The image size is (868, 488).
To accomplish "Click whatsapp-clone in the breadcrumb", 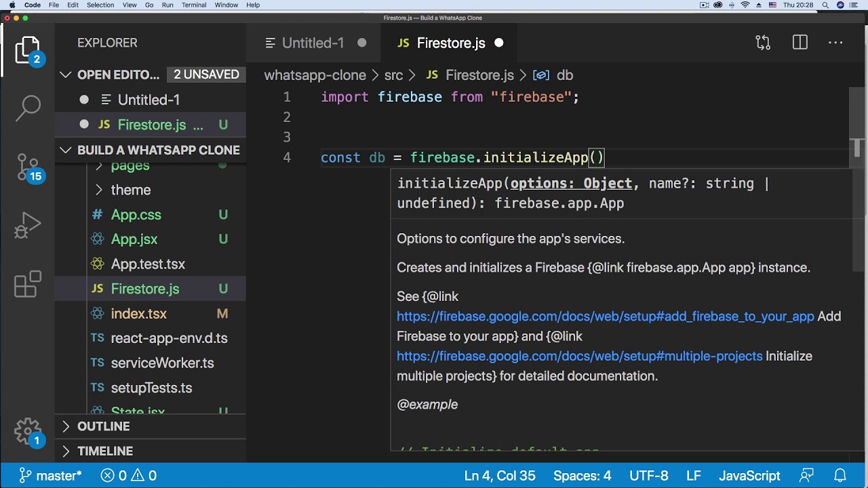I will click(x=315, y=75).
